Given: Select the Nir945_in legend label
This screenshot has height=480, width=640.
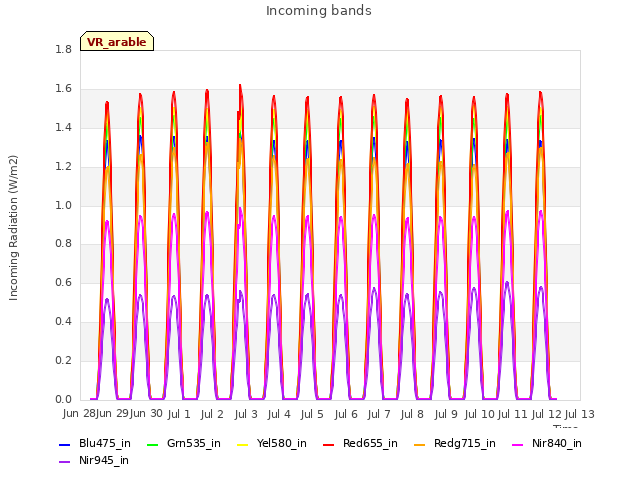Looking at the screenshot, I should (x=104, y=461).
